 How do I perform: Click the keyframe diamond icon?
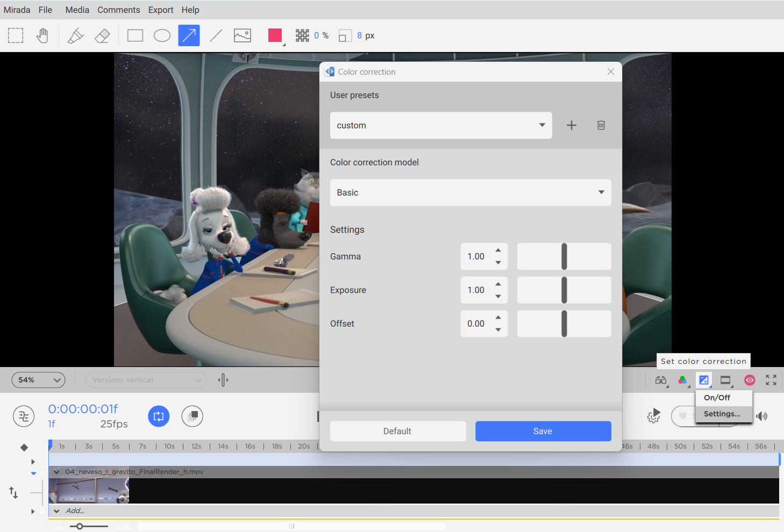coord(24,447)
